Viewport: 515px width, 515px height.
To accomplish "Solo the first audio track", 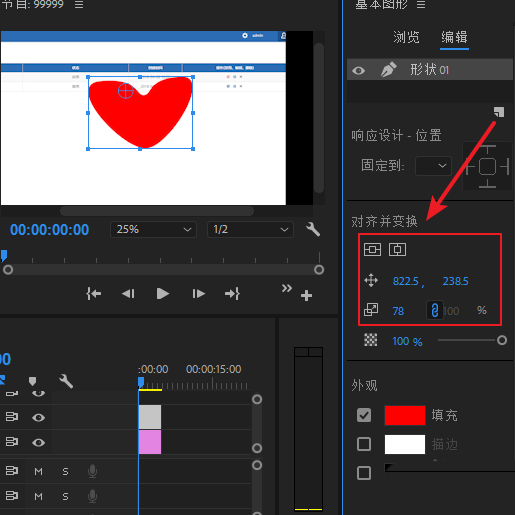I will click(x=65, y=471).
